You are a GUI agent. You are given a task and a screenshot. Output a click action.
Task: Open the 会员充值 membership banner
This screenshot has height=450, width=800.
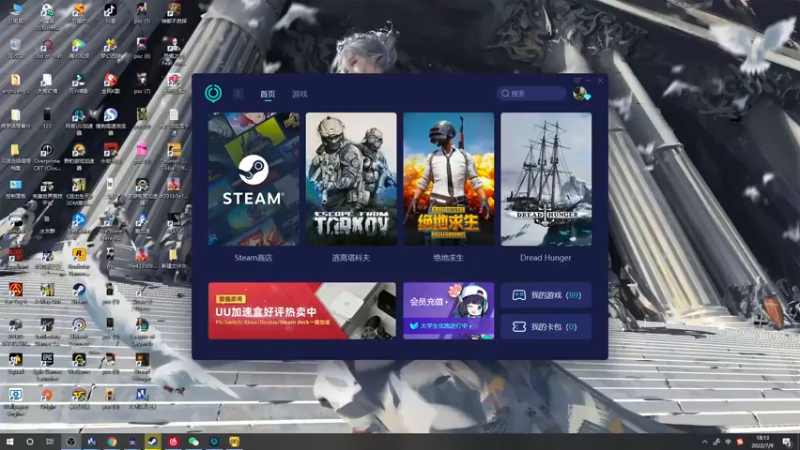coord(448,311)
